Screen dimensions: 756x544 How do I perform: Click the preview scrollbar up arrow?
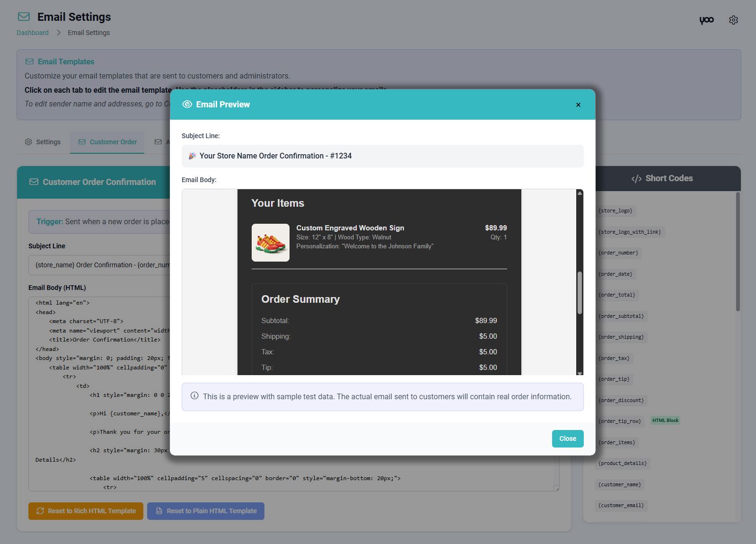click(x=580, y=193)
